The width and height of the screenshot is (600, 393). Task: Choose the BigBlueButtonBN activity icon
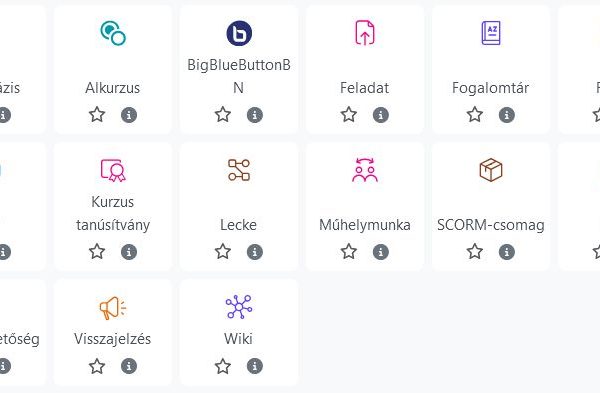tap(239, 33)
